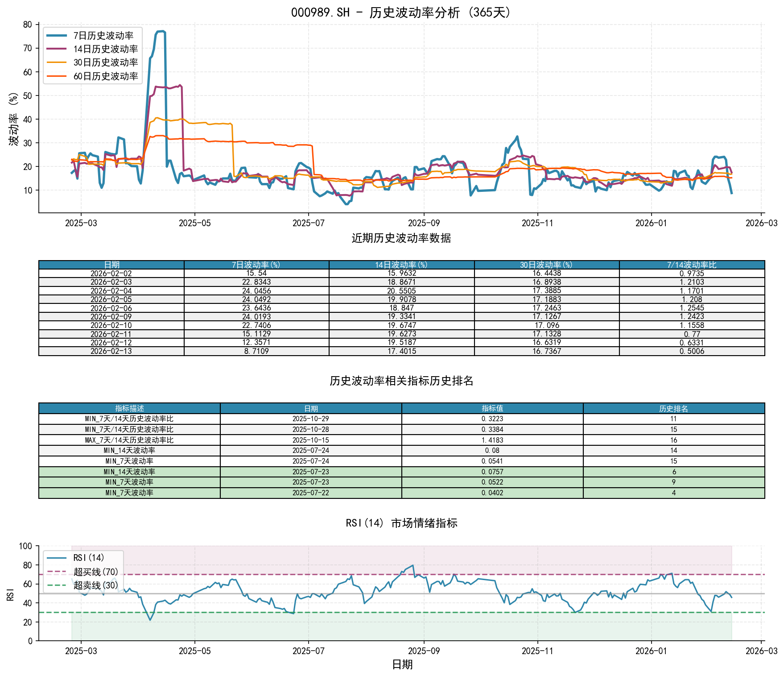
Task: Click the 2025-10-29 date cell
Action: tap(311, 419)
